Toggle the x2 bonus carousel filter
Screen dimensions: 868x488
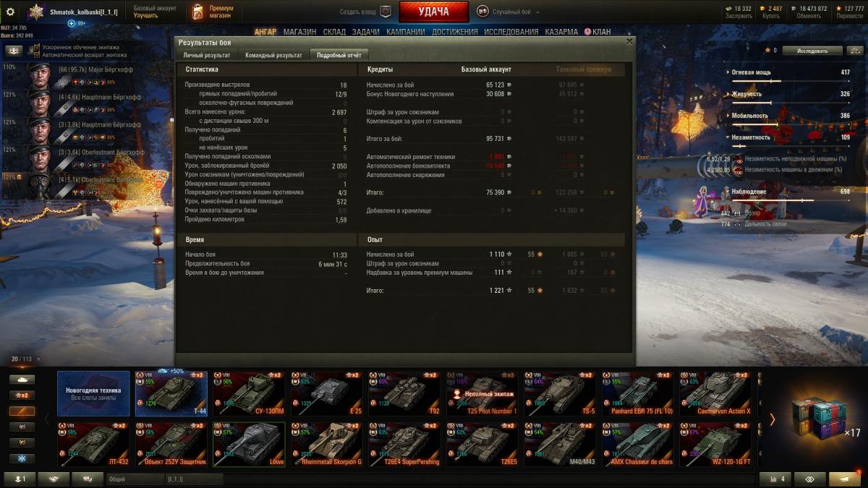pos(22,395)
